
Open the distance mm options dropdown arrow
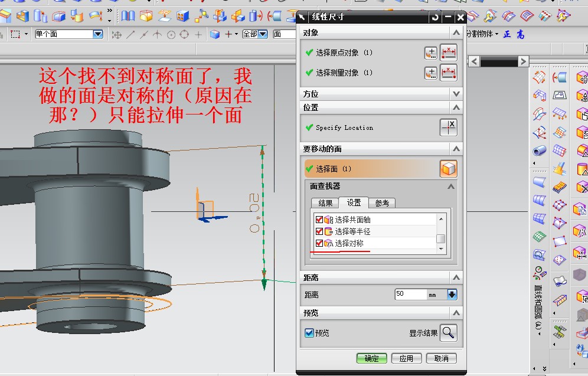click(x=452, y=294)
